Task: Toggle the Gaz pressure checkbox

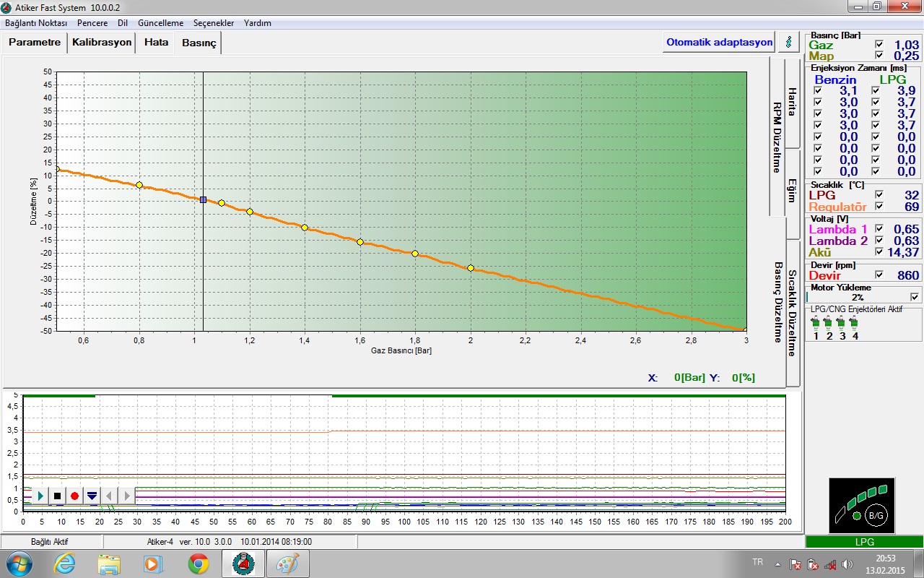Action: click(879, 45)
